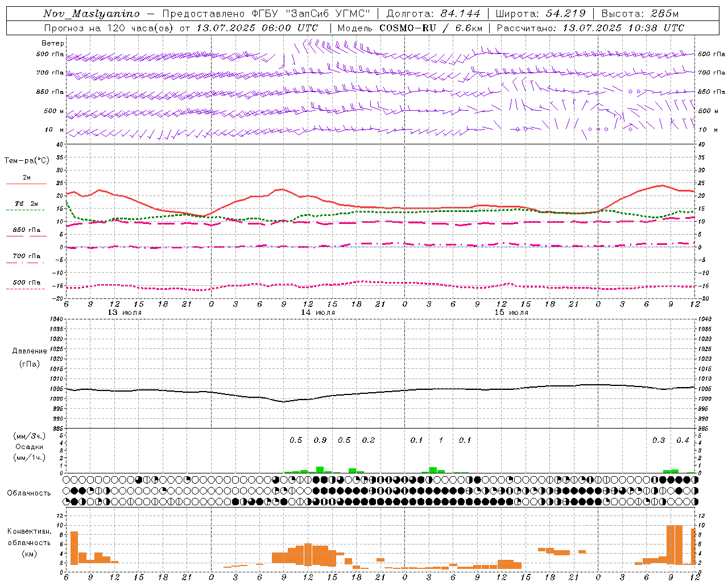
Task: Click the 15 июля date label
Action: (x=511, y=313)
